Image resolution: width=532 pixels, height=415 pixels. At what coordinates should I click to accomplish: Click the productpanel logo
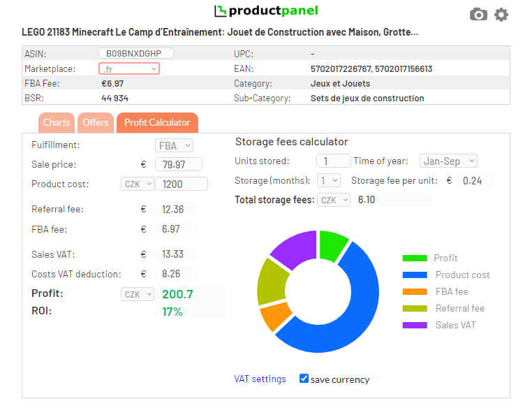(266, 10)
